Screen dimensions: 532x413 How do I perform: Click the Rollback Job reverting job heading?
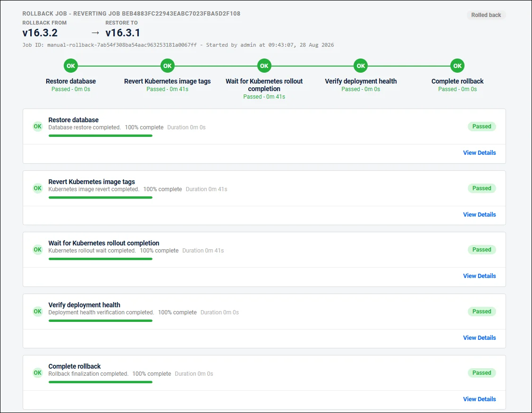131,14
